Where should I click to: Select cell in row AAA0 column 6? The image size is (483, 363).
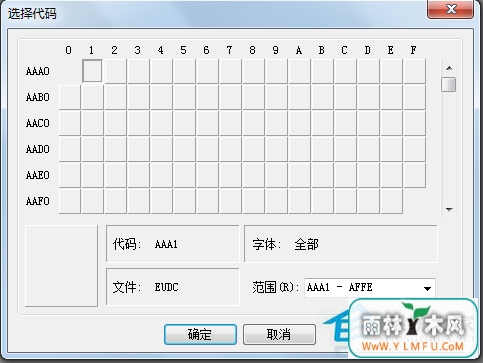click(207, 71)
